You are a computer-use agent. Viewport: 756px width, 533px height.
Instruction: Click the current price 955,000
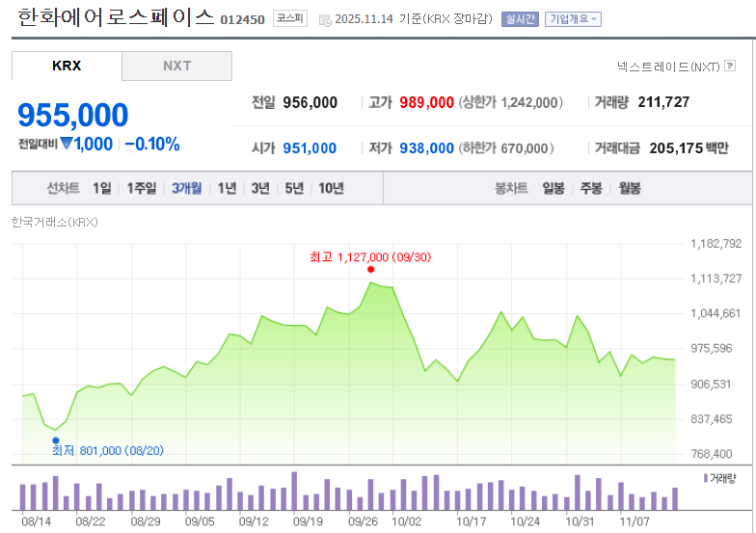pyautogui.click(x=73, y=116)
